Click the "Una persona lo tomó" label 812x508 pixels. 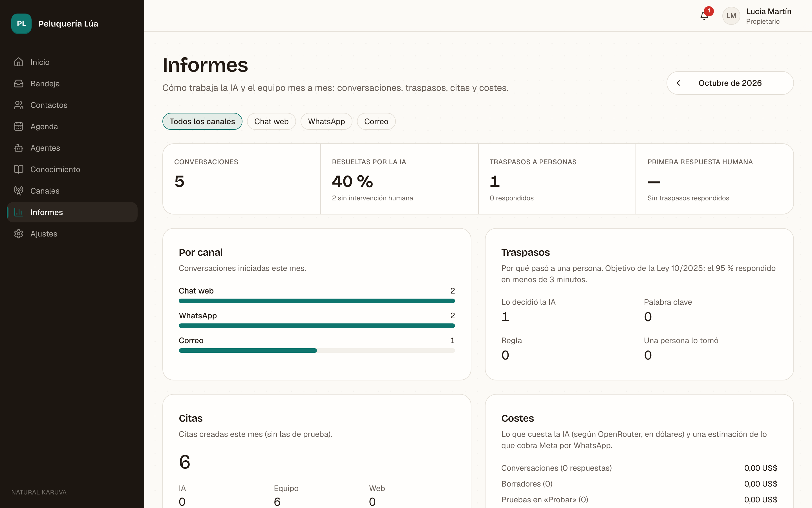pos(681,340)
